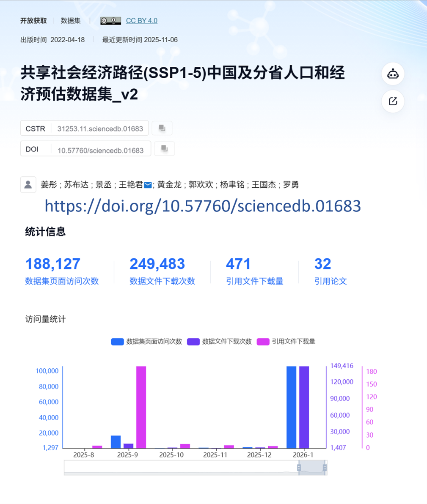Screen dimensions: 427x504
Task: Copy the CSTR identifier
Action: (162, 128)
